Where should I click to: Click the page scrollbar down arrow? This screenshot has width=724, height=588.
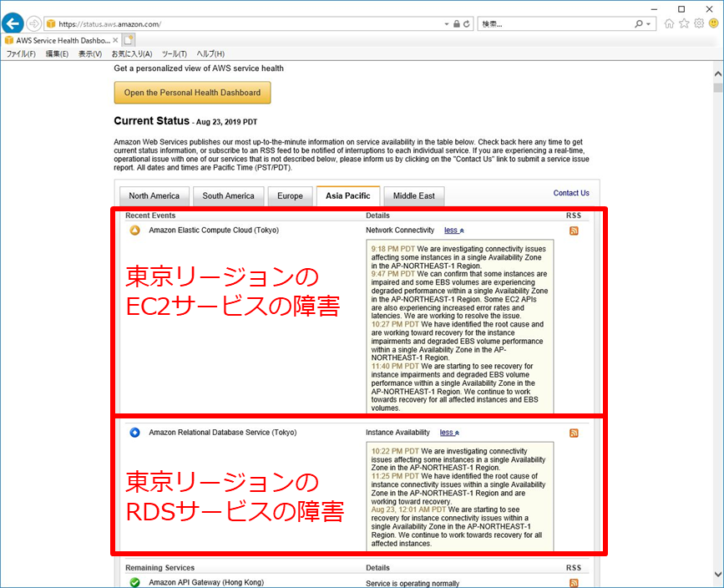718,574
